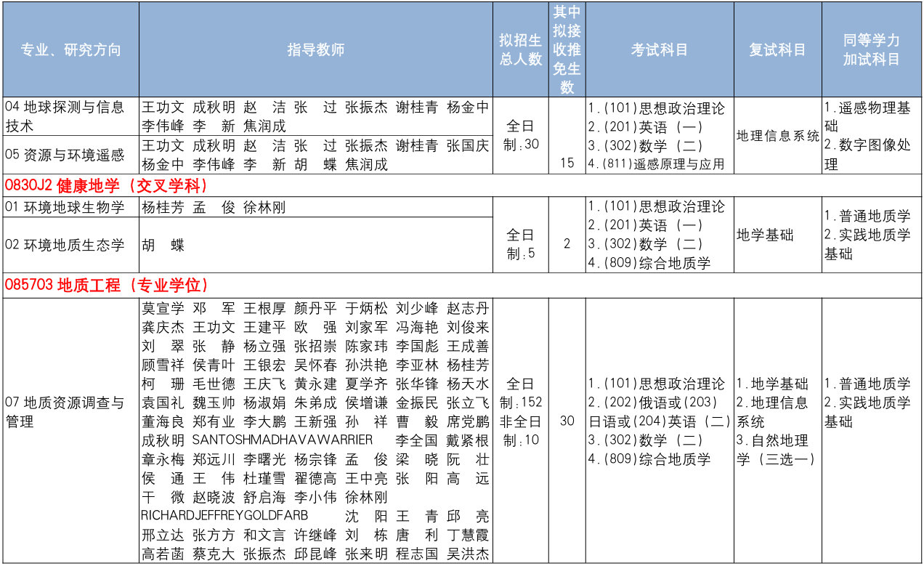Select advisor name 毛世德
Image resolution: width=924 pixels, height=566 pixels.
click(214, 384)
